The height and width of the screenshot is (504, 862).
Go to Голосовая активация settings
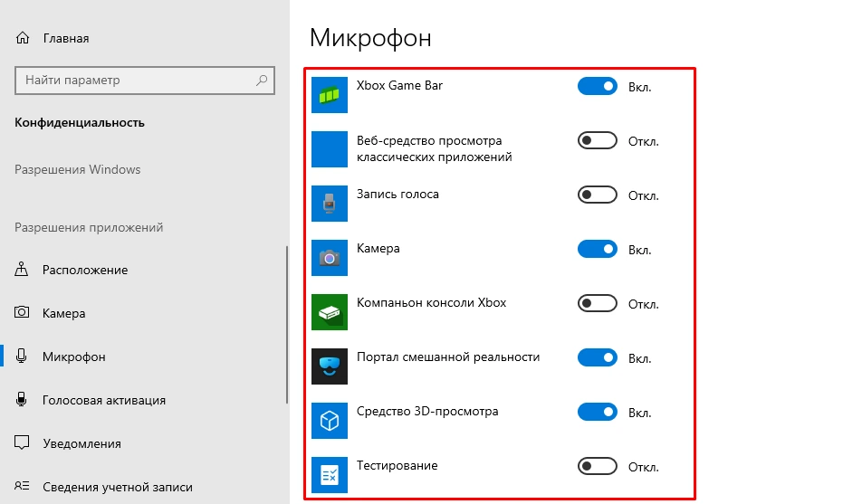click(x=103, y=400)
